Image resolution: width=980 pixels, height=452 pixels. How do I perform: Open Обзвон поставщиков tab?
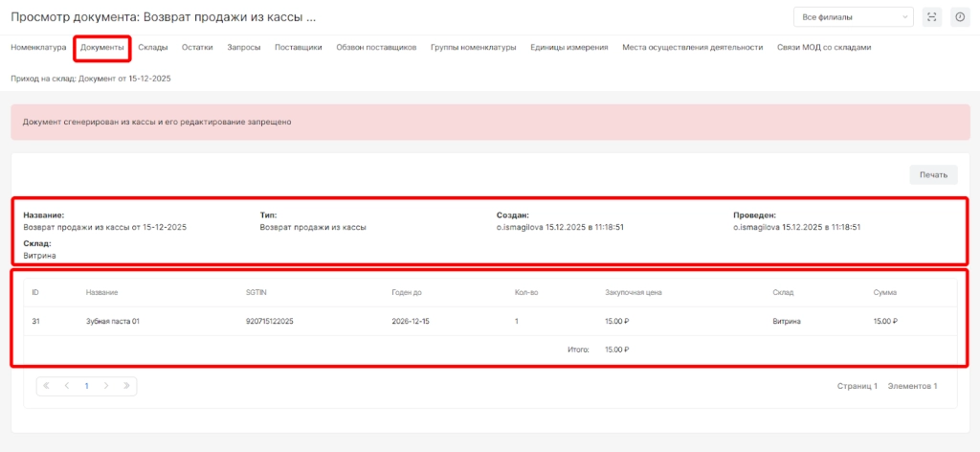pos(376,47)
